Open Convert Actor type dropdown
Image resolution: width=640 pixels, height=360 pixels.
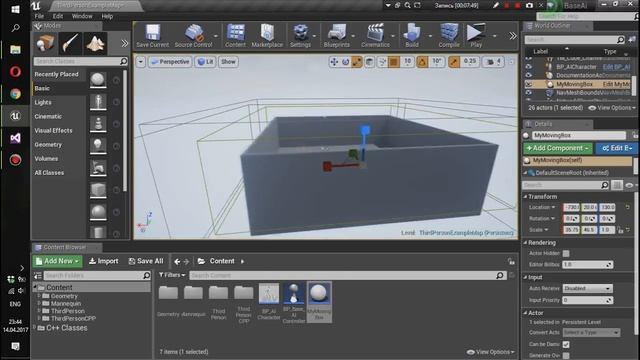[591, 333]
